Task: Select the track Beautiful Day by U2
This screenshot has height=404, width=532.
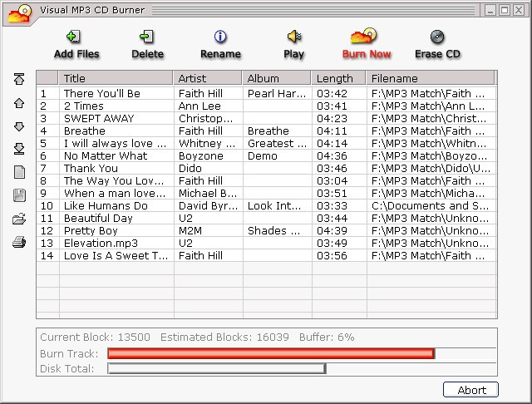Action: [x=266, y=218]
